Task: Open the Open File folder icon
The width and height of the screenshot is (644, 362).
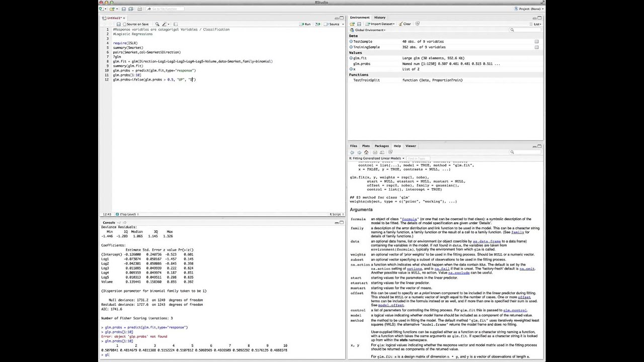Action: [x=112, y=9]
